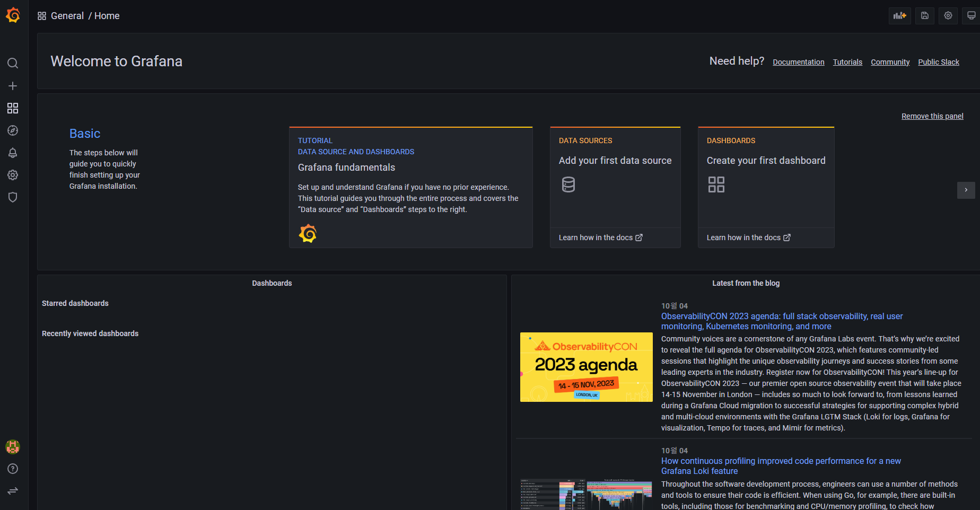Click the Basic heading
The width and height of the screenshot is (980, 510).
85,134
